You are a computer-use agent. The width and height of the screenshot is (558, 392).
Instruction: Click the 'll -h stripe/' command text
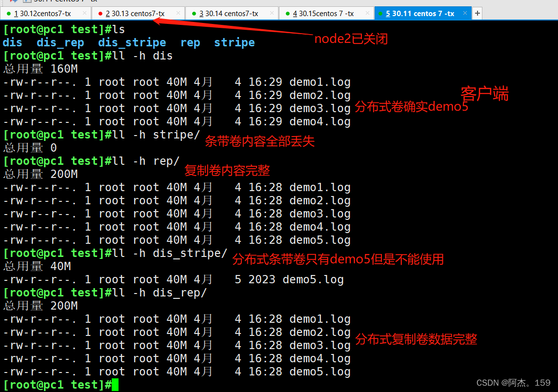click(x=156, y=135)
